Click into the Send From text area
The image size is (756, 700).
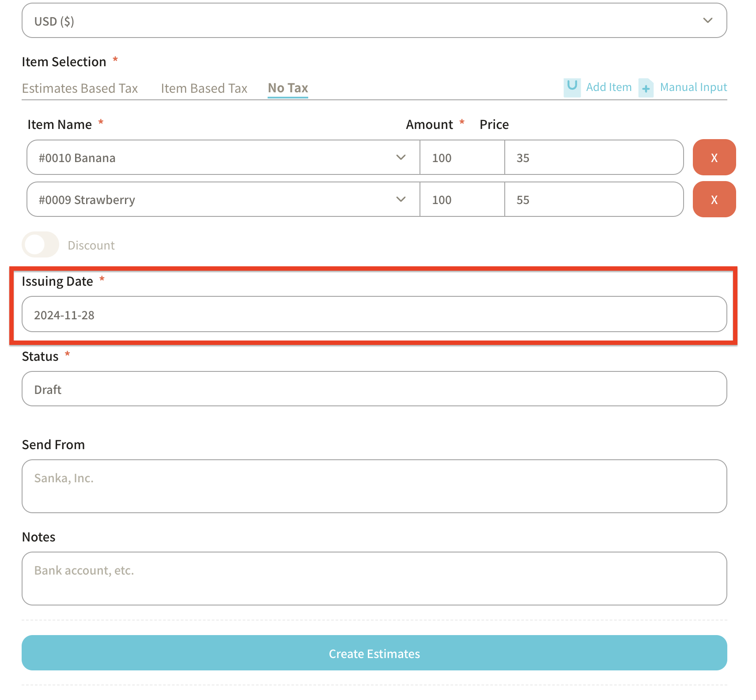[374, 486]
